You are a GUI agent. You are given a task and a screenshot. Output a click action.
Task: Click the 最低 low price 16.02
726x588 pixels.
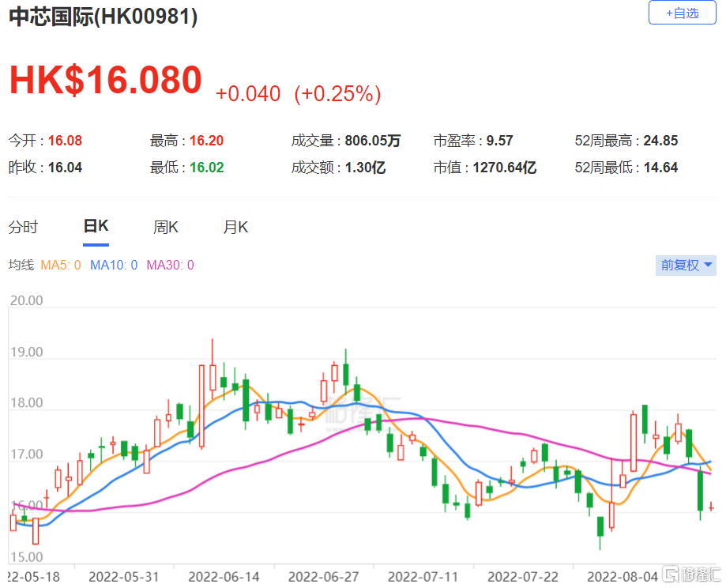[x=206, y=168]
